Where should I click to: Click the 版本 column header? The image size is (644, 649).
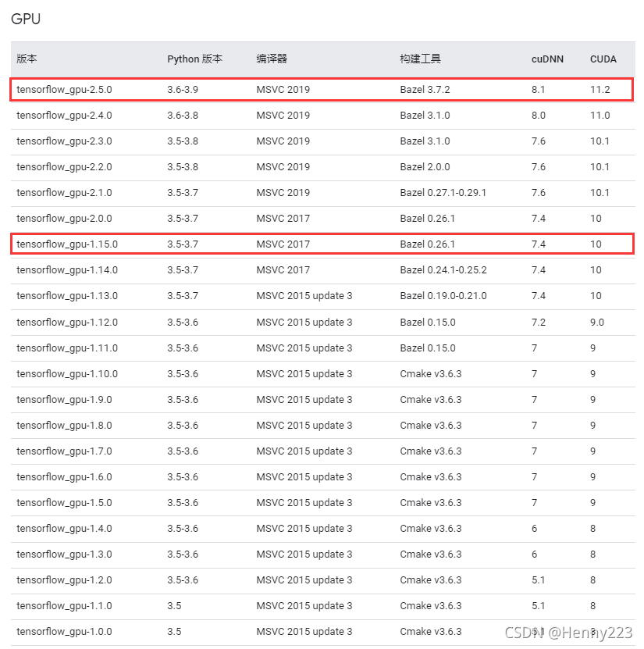tap(27, 59)
